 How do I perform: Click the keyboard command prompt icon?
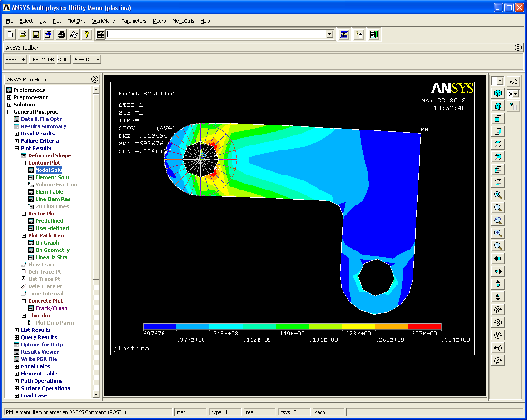tap(100, 34)
